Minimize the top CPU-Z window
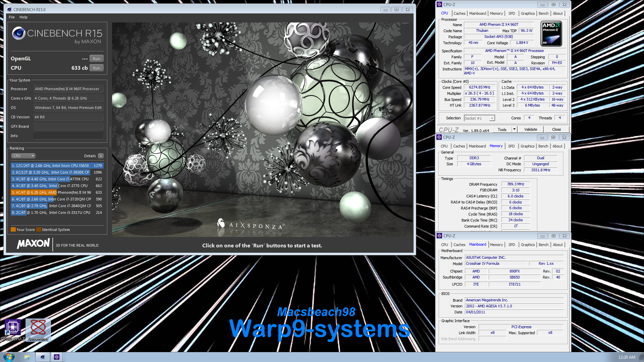The width and height of the screenshot is (644, 362). pyautogui.click(x=542, y=4)
